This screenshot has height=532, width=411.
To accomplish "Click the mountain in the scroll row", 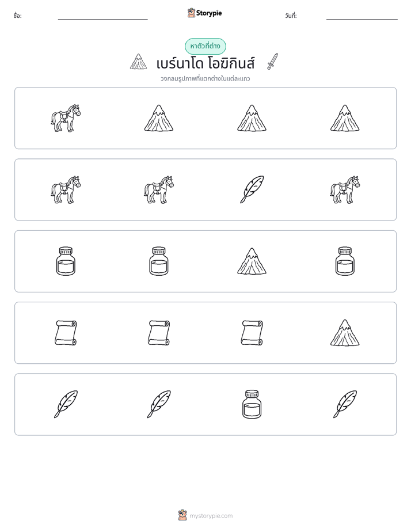I will pos(345,333).
